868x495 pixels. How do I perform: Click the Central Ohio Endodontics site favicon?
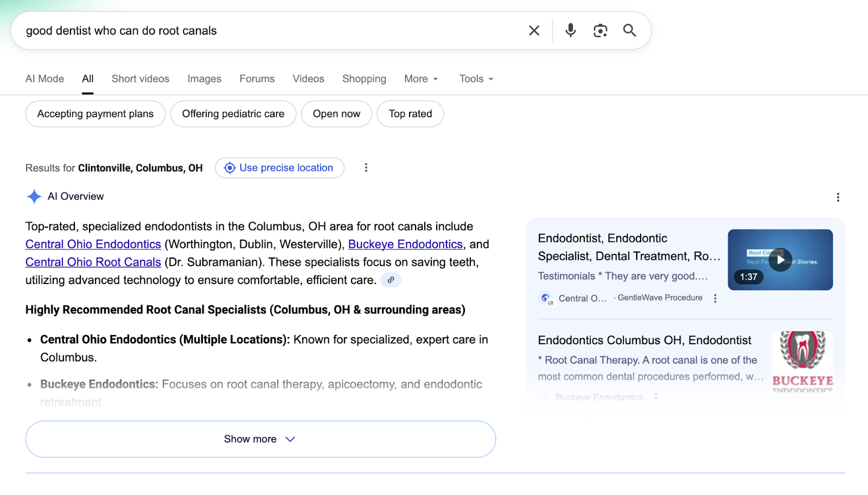point(546,299)
